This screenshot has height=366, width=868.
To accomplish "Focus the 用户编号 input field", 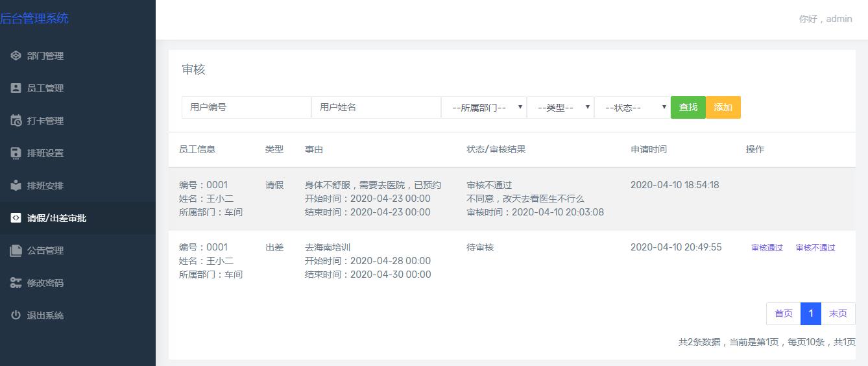I will coord(247,107).
